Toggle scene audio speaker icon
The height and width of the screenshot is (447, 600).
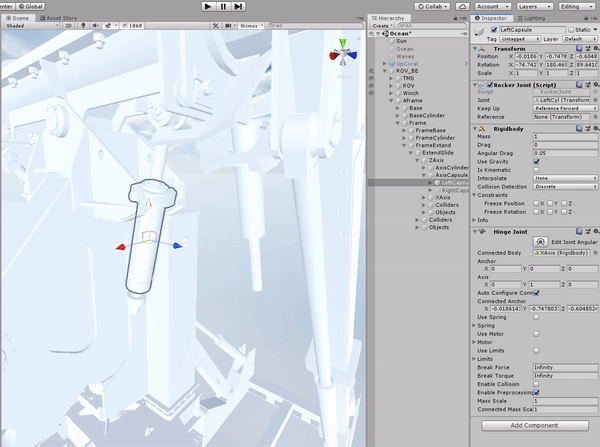pos(95,26)
